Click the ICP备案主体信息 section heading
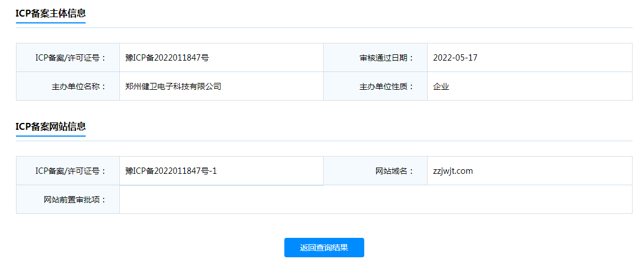Image resolution: width=644 pixels, height=259 pixels. tap(50, 13)
